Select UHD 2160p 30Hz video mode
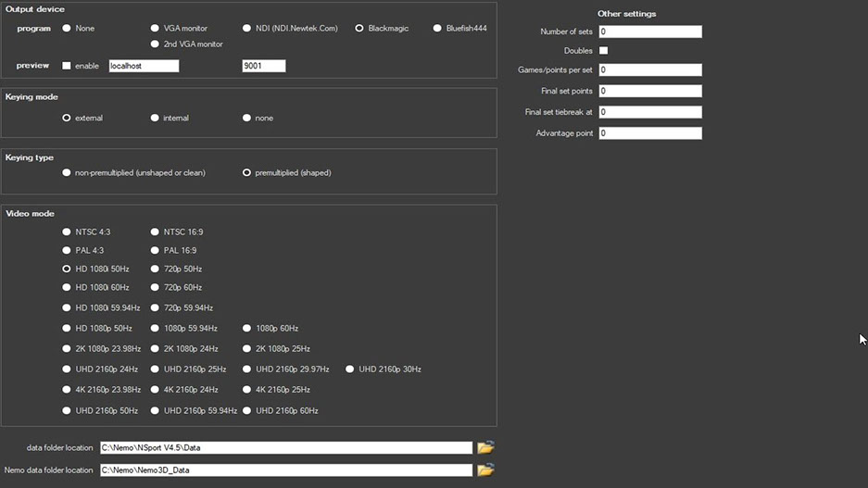868x488 pixels. pyautogui.click(x=350, y=369)
